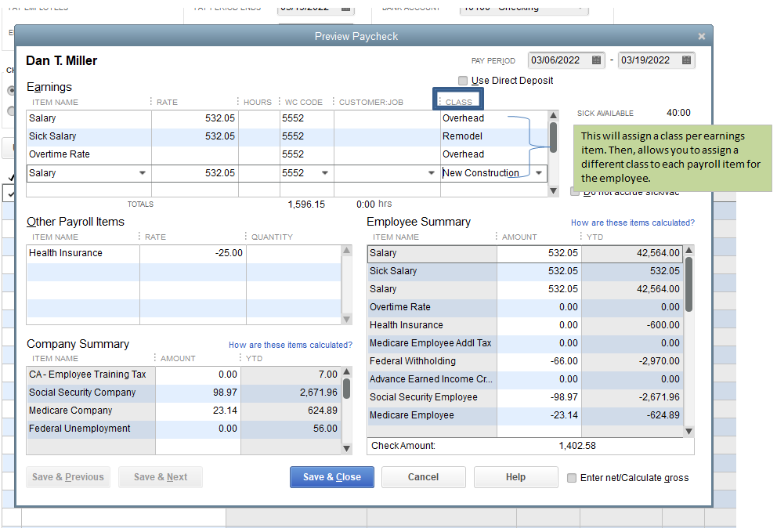
Task: Click the Class column header
Action: click(459, 102)
